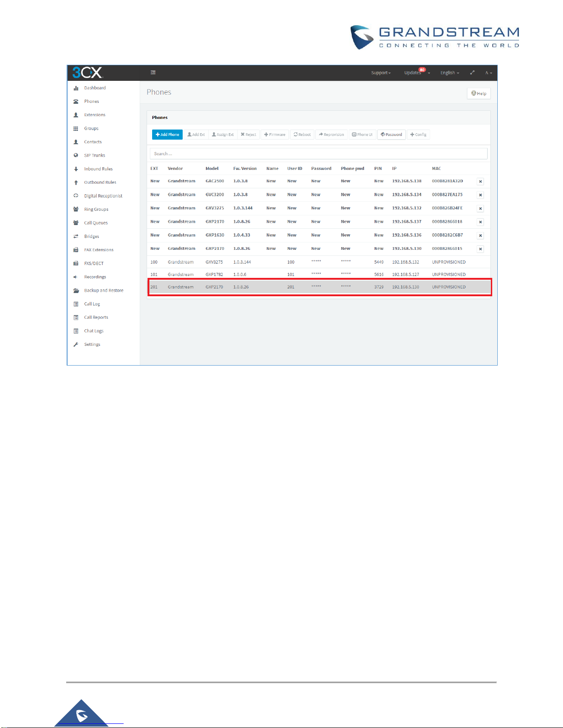Screen dimensions: 563x728
Task: Click the Search input field
Action: [318, 154]
